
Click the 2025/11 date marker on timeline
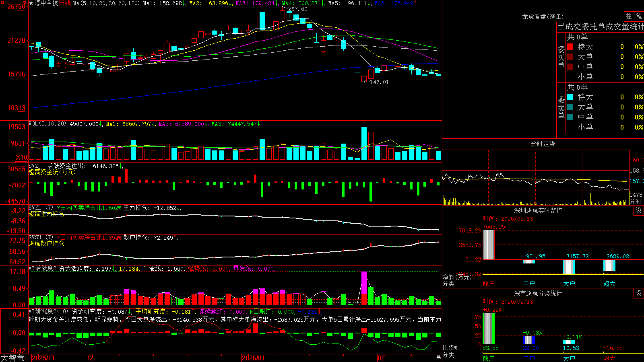pos(43,358)
